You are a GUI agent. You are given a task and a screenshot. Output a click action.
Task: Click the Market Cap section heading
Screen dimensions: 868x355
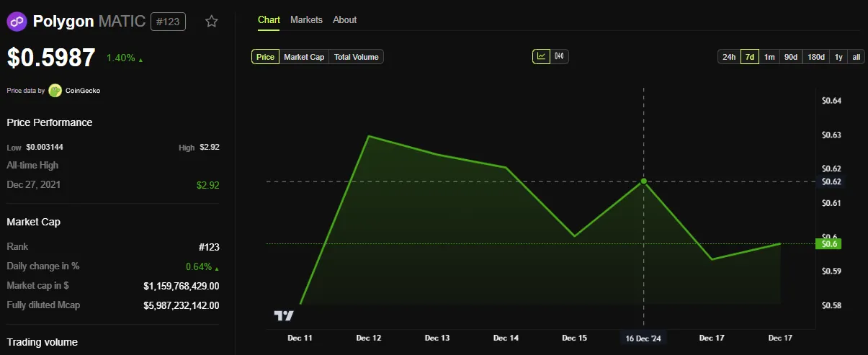pyautogui.click(x=33, y=222)
